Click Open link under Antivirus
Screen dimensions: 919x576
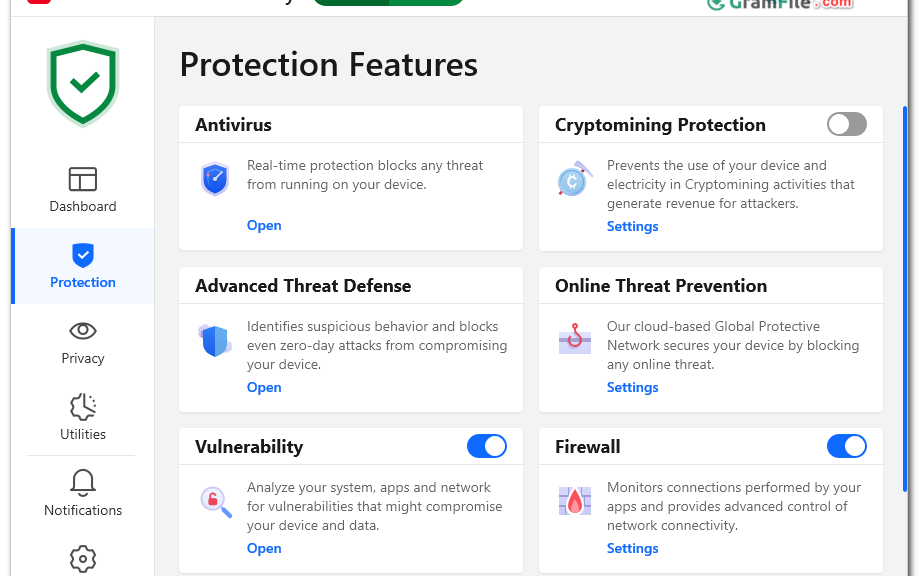[264, 226]
